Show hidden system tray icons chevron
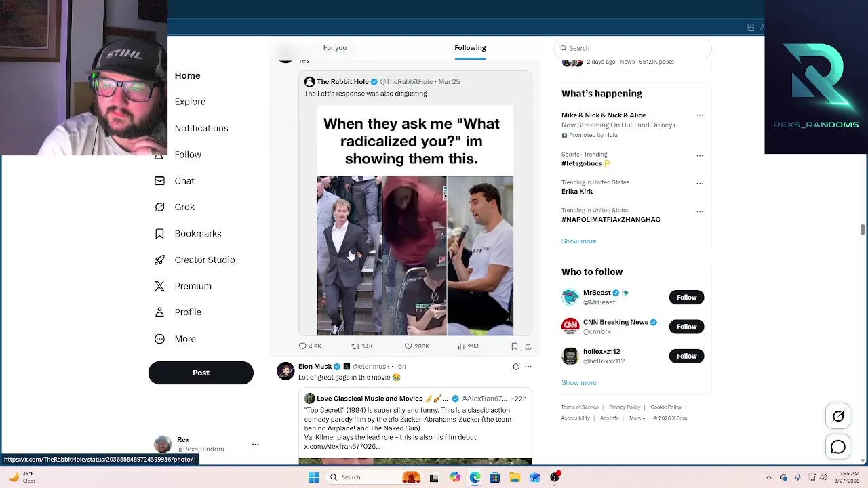 click(768, 477)
